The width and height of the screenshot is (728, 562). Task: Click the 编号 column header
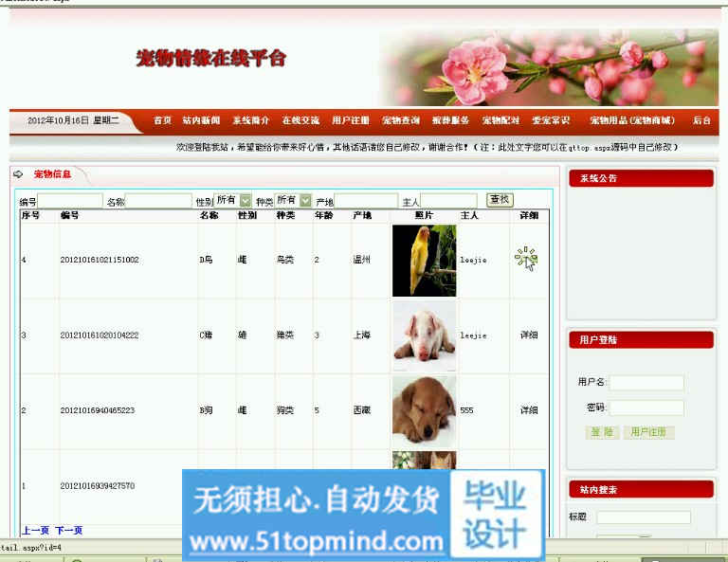[x=69, y=215]
